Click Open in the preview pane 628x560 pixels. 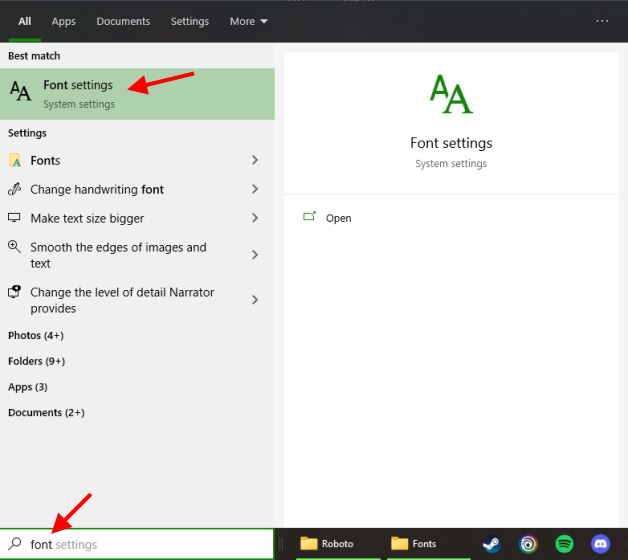click(338, 218)
